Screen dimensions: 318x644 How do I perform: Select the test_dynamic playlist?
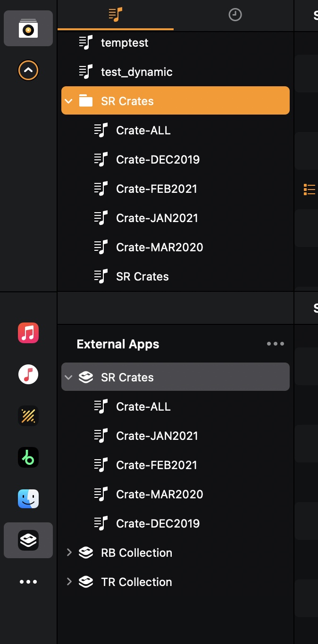point(136,72)
